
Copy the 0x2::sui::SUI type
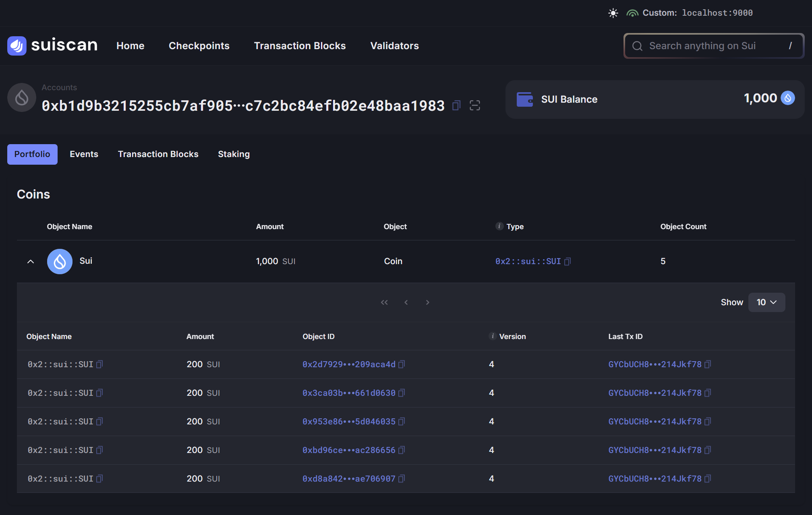coord(568,261)
